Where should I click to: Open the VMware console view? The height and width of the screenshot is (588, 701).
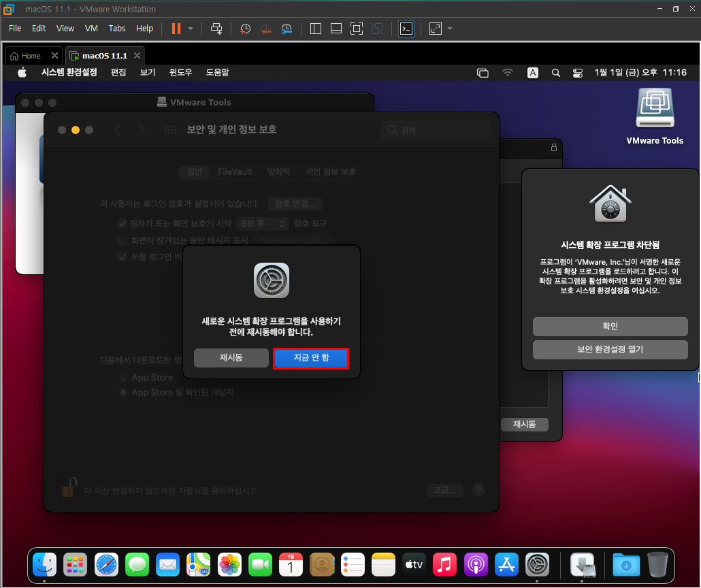point(406,29)
